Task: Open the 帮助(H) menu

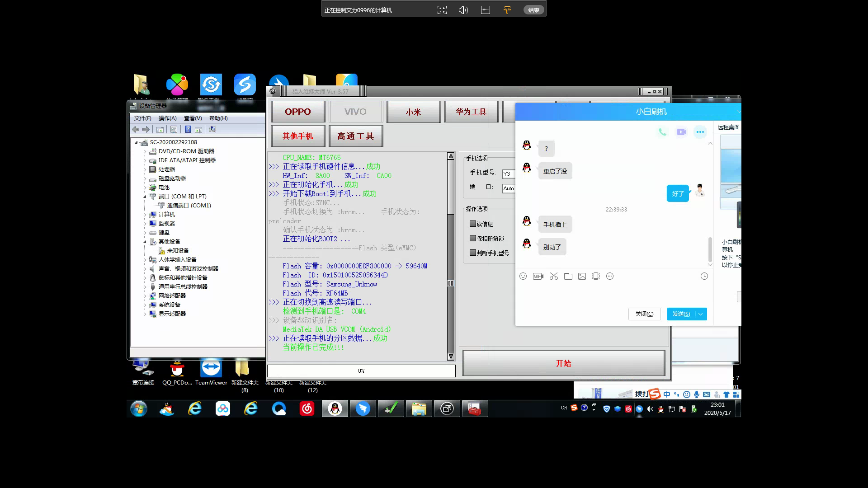Action: [x=218, y=118]
